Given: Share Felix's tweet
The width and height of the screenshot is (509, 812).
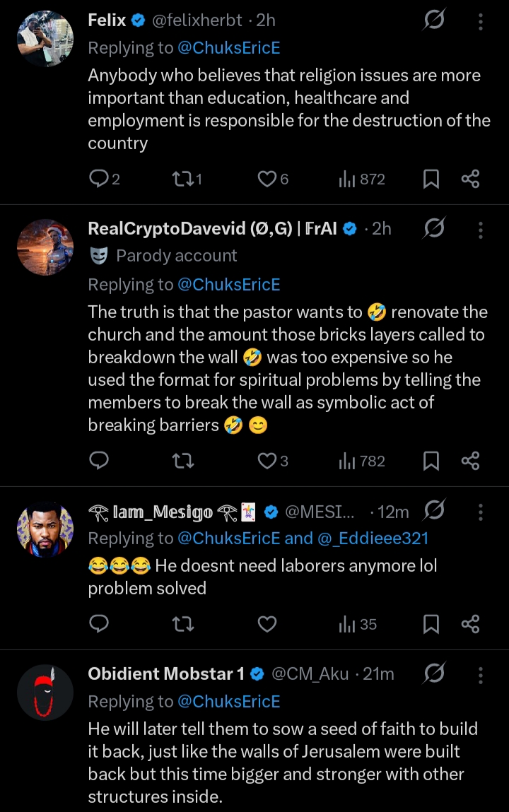Looking at the screenshot, I should [471, 180].
